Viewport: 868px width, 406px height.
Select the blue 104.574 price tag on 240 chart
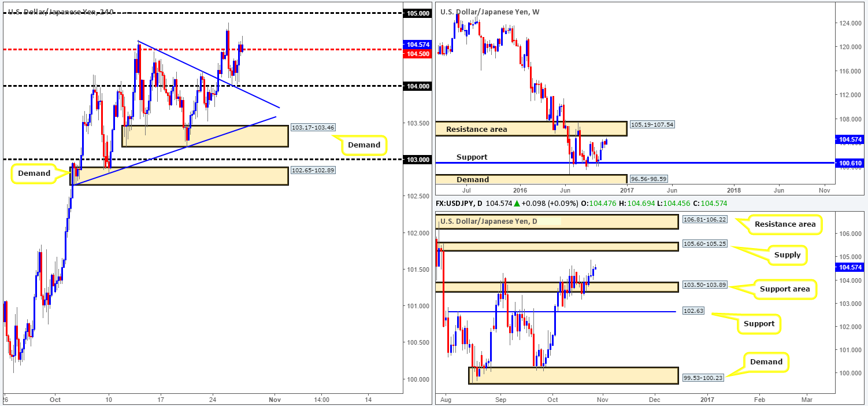coord(417,45)
